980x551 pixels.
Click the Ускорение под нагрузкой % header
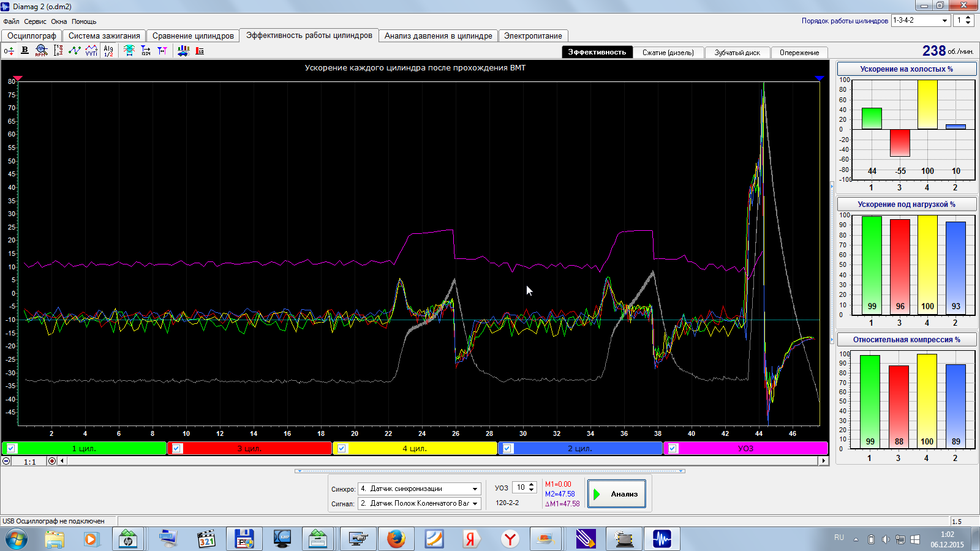click(x=907, y=204)
